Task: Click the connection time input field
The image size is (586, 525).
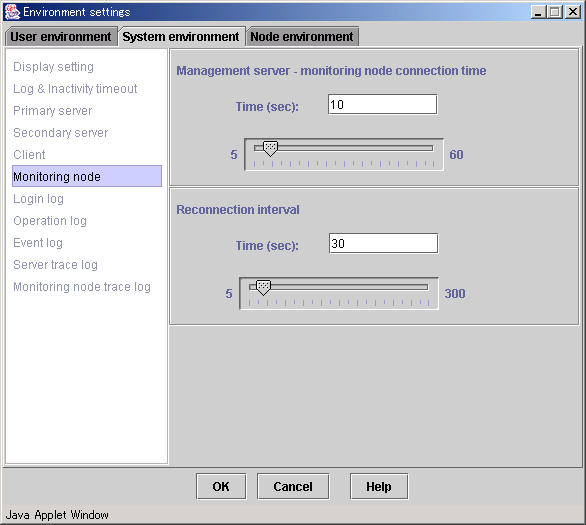Action: click(383, 105)
